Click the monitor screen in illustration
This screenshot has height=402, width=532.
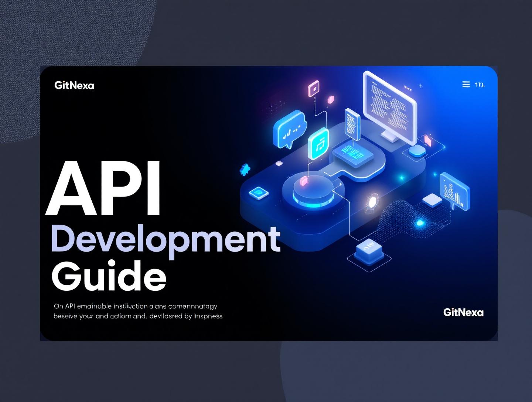coord(390,108)
